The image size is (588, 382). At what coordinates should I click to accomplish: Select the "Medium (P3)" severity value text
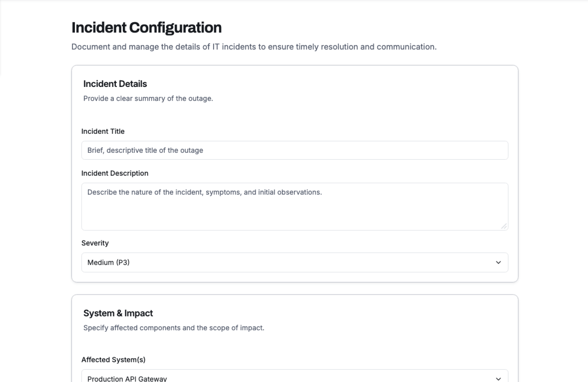108,262
